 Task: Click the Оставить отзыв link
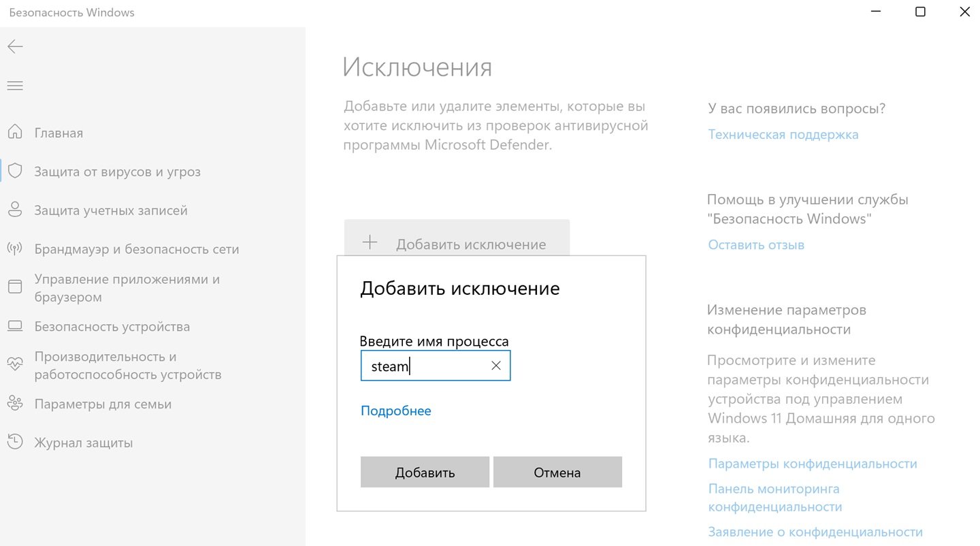coord(756,244)
